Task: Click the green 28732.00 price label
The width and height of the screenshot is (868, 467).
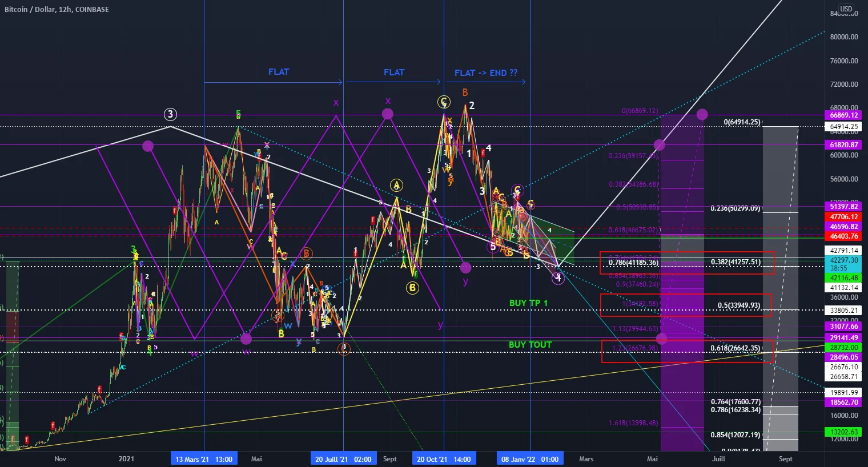Action: coord(844,348)
